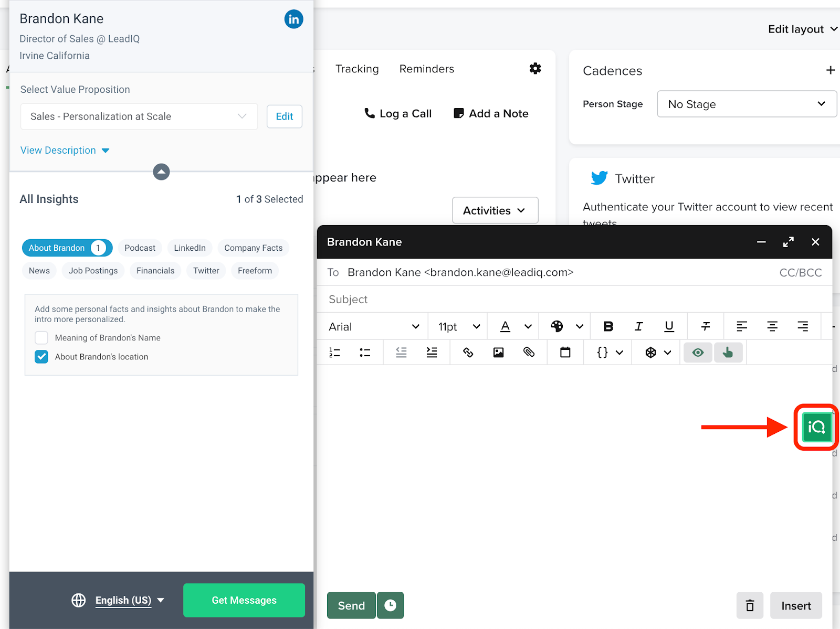
Task: Open Brandon Kane's LinkedIn profile icon
Action: tap(293, 19)
